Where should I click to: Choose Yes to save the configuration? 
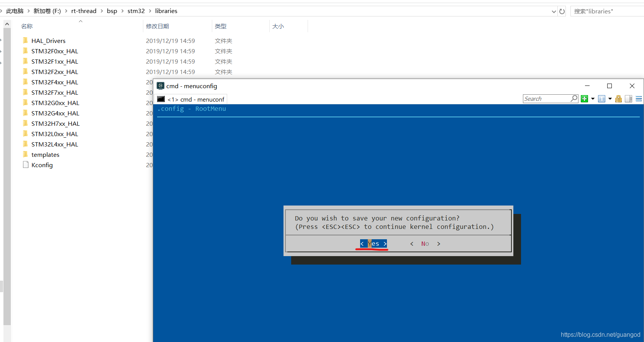[374, 244]
